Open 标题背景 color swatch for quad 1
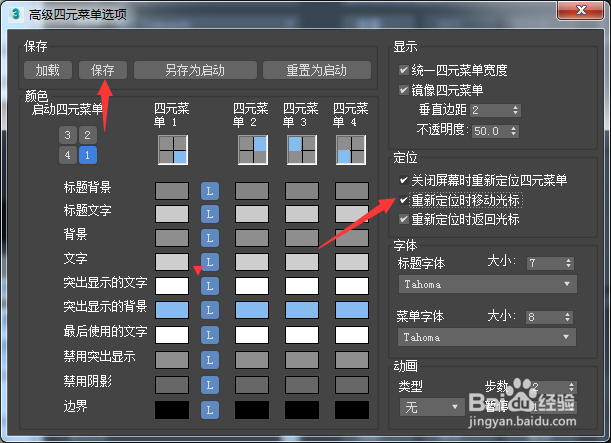The height and width of the screenshot is (443, 611). click(x=172, y=191)
